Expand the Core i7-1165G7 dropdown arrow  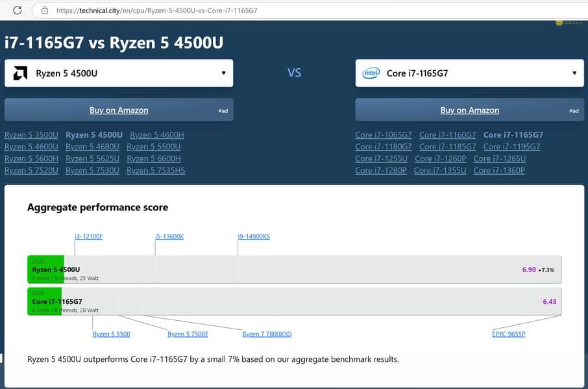point(574,73)
